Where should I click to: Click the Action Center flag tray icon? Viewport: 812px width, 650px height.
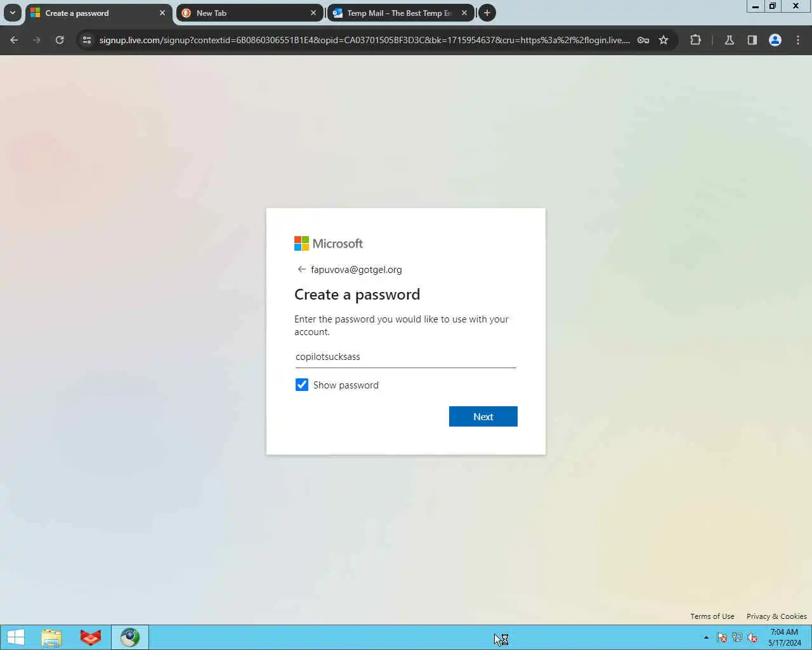tap(722, 637)
